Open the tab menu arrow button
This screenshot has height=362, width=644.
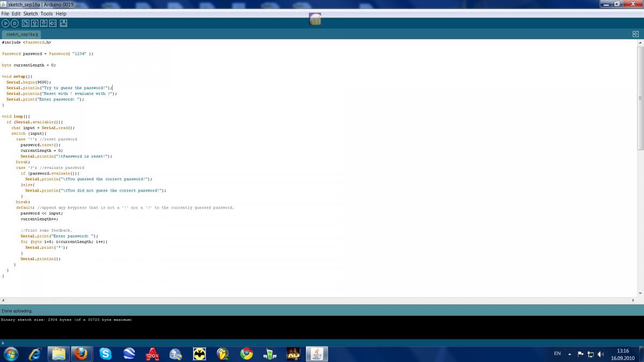(635, 34)
